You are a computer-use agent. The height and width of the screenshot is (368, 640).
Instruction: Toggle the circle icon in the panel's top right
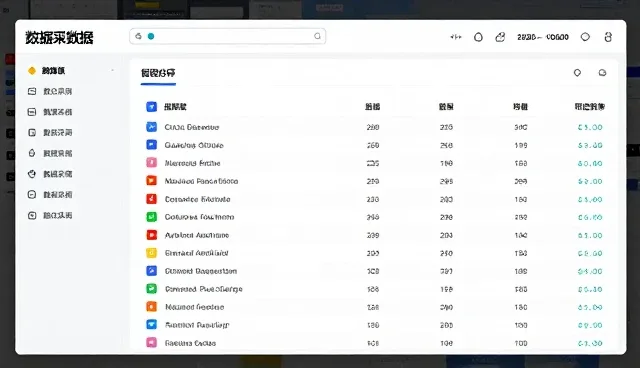pos(577,73)
